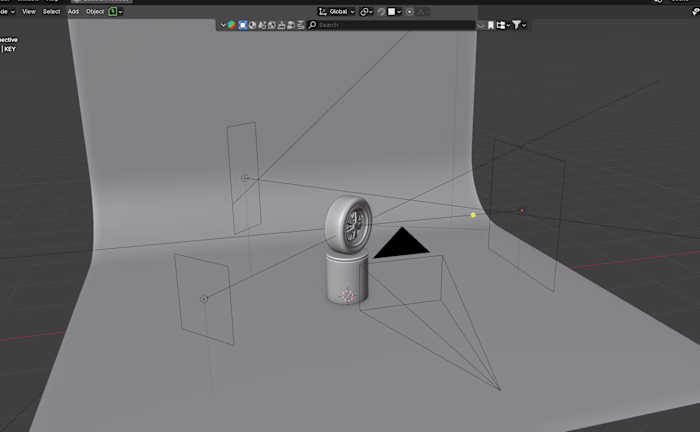Viewport: 700px width, 432px height.
Task: Toggle the sixth filter icon in the row
Action: [291, 25]
